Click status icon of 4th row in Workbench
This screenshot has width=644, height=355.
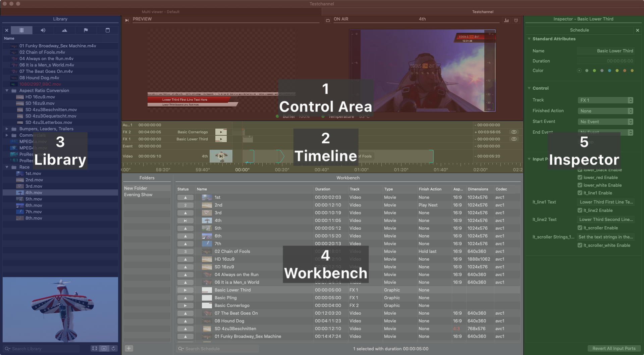[x=185, y=221]
